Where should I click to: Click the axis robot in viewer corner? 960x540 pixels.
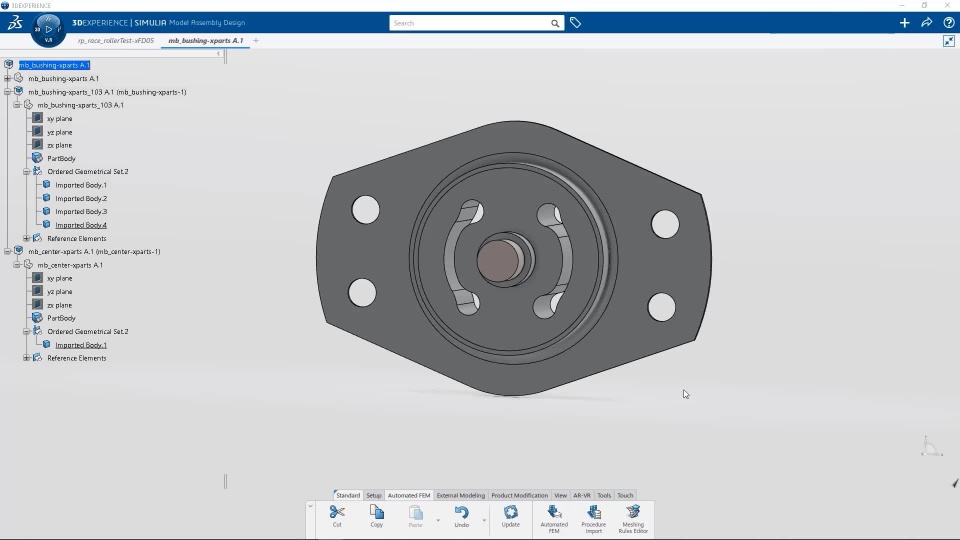coord(931,446)
